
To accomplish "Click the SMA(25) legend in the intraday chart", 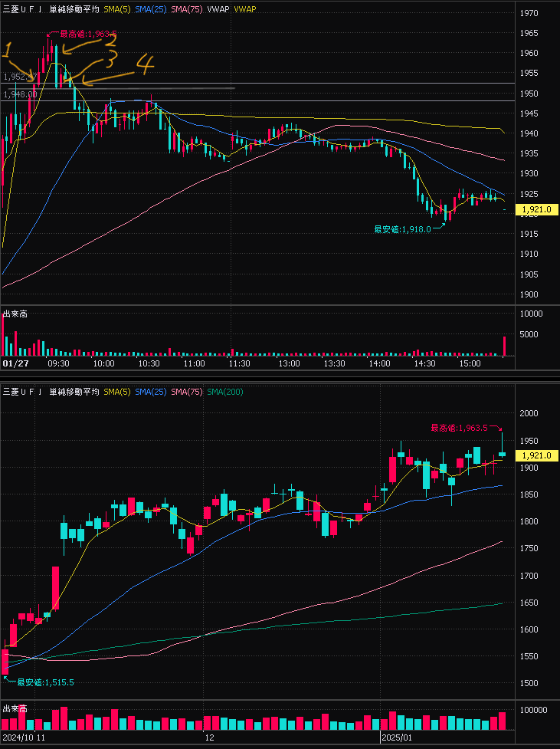I will tap(150, 9).
